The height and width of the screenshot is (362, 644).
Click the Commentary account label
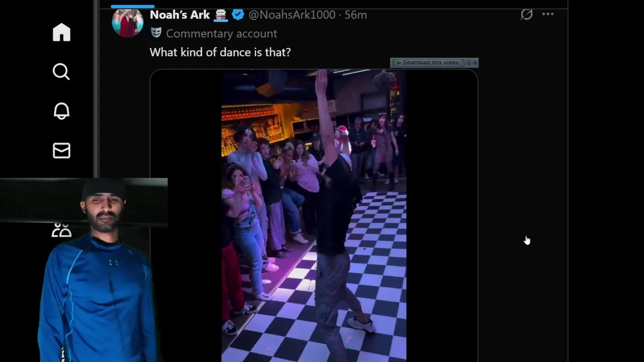(x=221, y=33)
